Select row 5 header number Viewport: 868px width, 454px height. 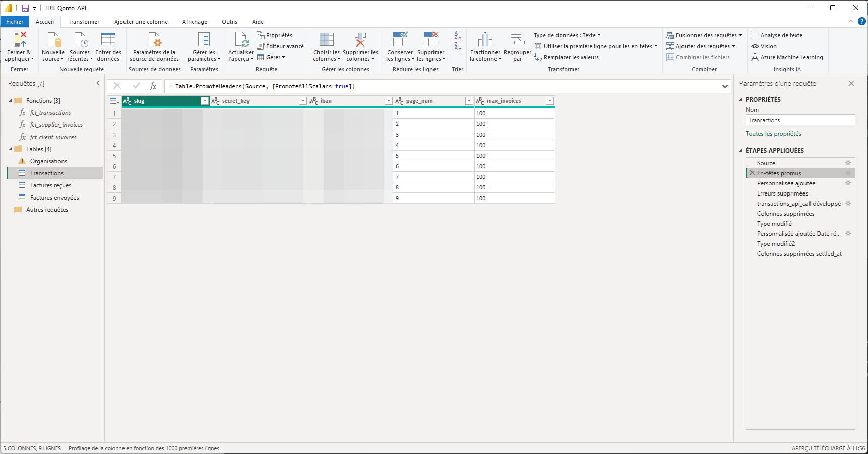(x=114, y=156)
